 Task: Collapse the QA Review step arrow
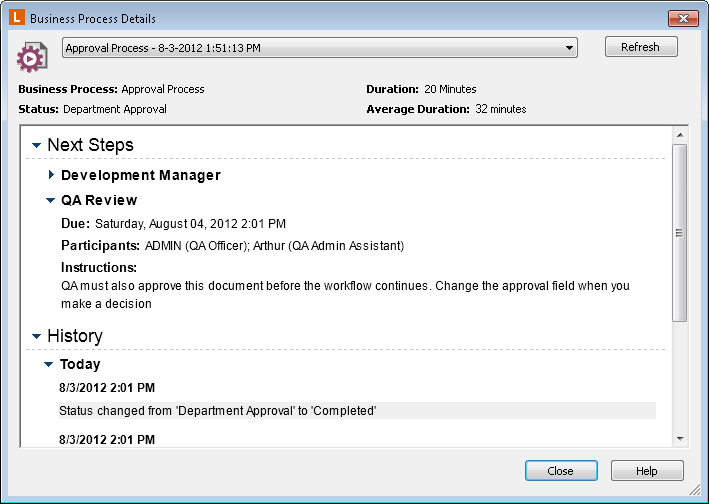[51, 200]
